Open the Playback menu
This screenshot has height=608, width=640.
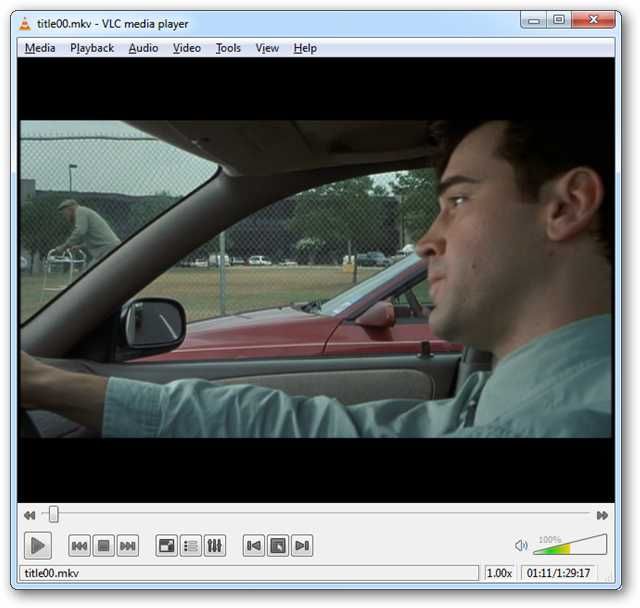92,48
